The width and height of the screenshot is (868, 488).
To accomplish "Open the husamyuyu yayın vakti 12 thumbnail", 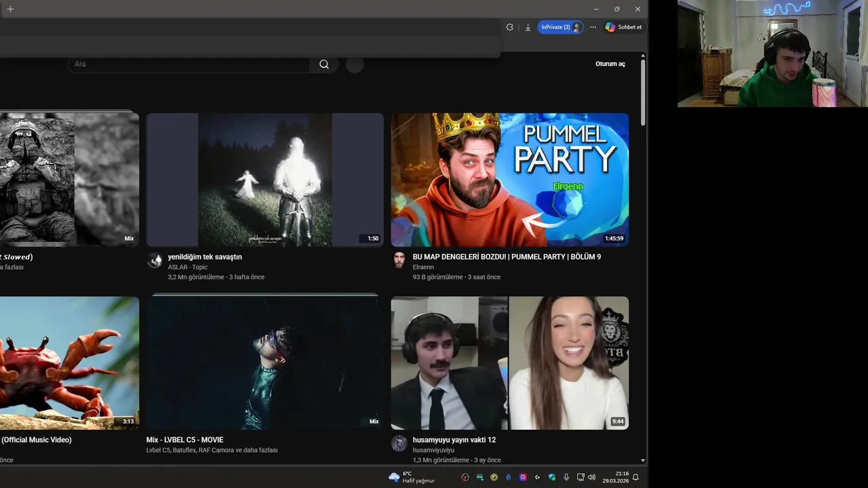I will (510, 363).
